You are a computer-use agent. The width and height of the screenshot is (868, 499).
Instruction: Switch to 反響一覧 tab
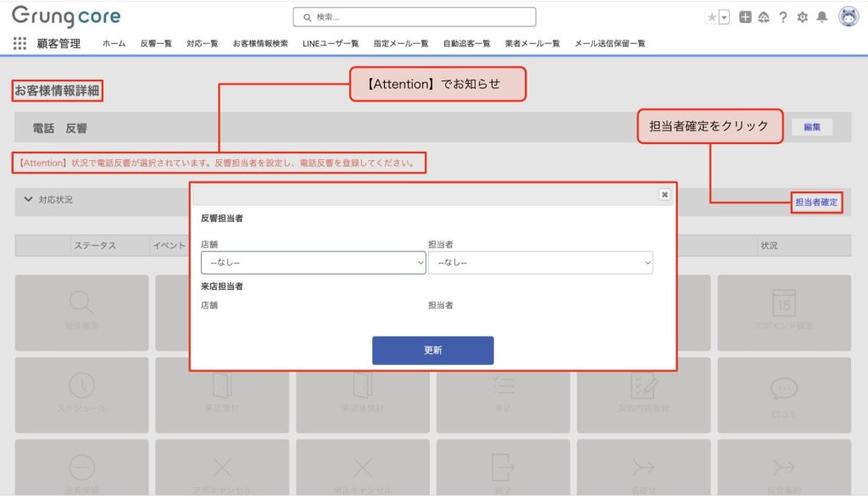click(x=156, y=43)
